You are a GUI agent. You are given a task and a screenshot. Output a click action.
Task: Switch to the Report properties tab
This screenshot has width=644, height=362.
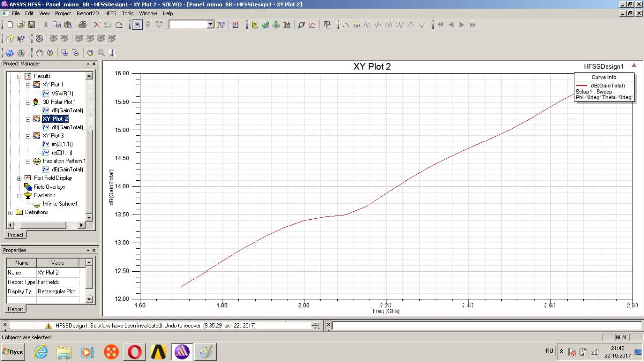[15, 309]
